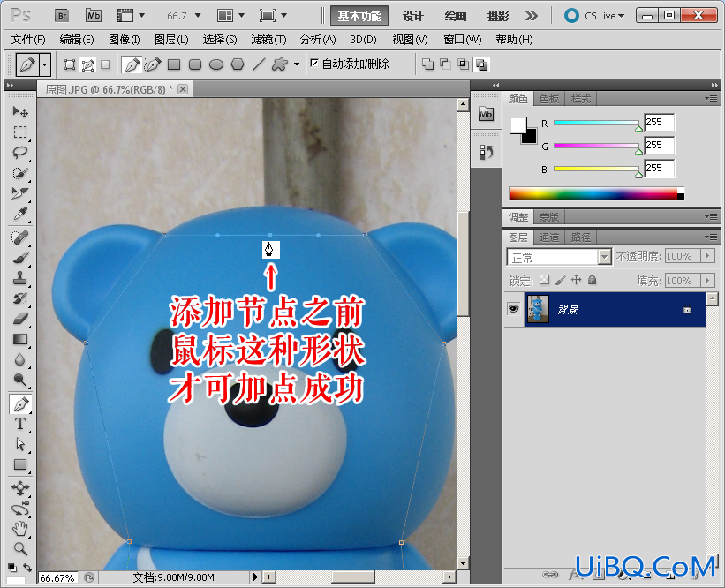This screenshot has height=588, width=725.
Task: Open the Mini Bridge panel icon
Action: [486, 114]
